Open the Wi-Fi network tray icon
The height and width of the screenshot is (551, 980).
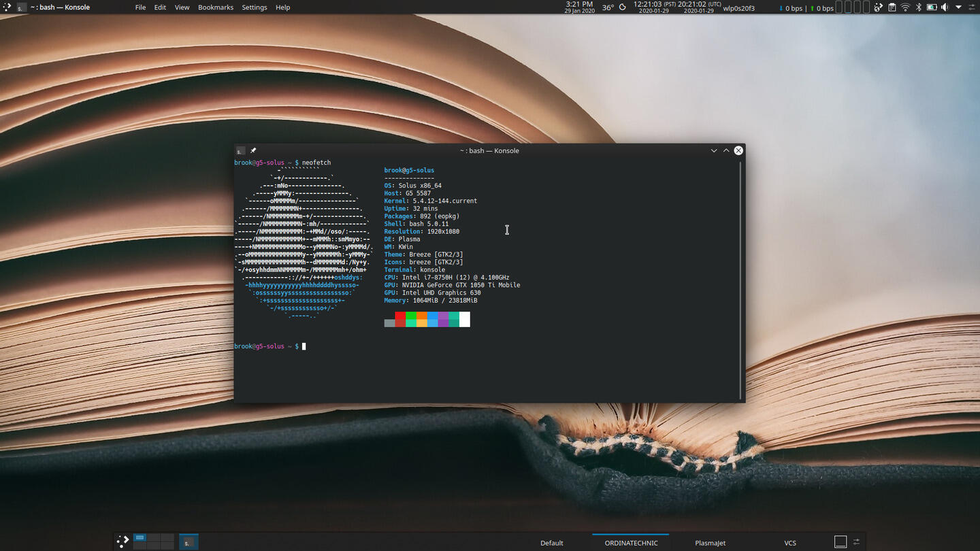tap(905, 7)
